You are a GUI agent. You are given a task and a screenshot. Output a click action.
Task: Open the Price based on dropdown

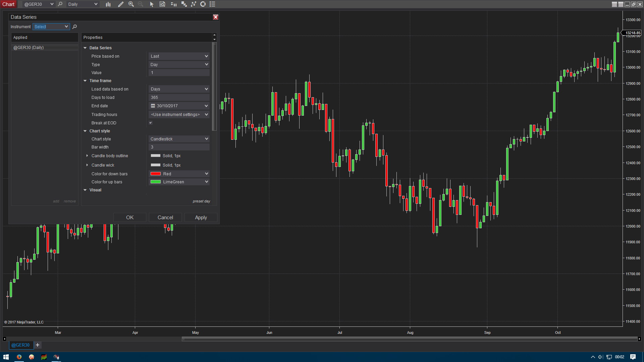click(179, 56)
